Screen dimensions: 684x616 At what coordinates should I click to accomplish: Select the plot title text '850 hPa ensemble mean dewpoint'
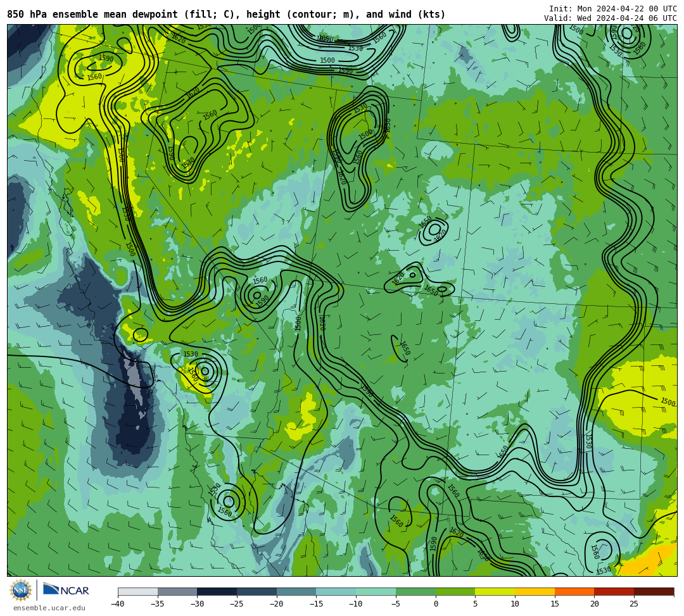tap(92, 15)
